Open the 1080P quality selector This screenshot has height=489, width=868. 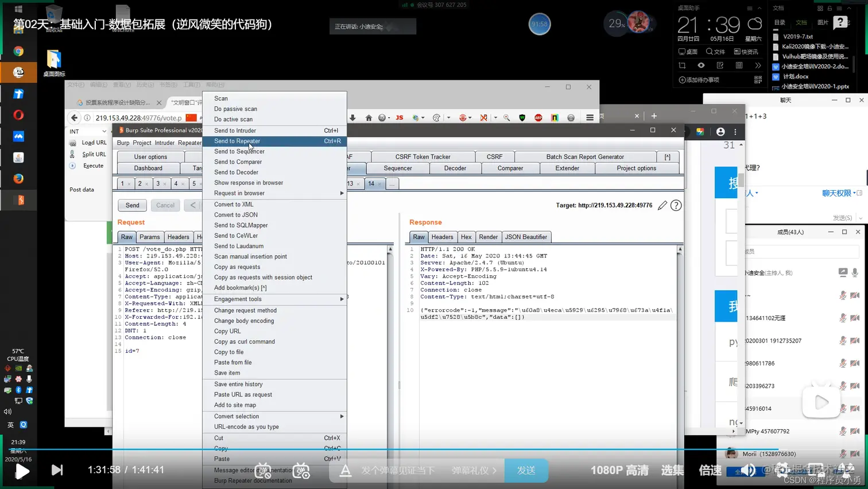click(x=619, y=470)
